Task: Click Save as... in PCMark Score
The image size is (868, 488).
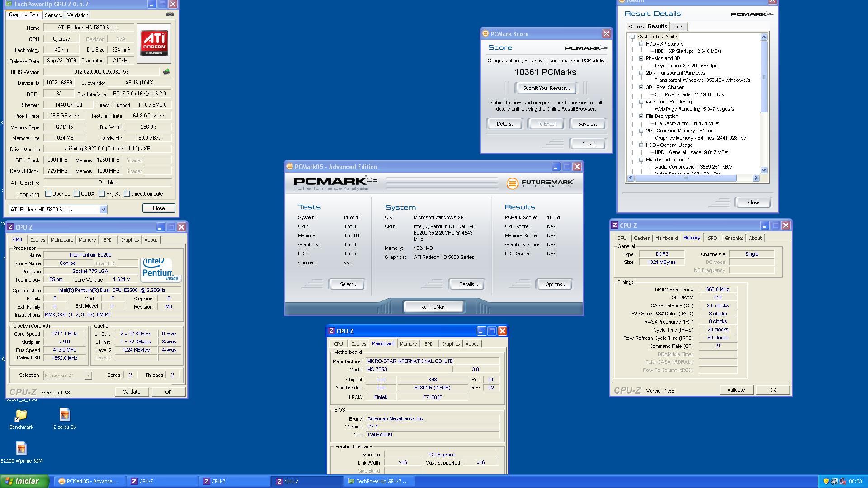Action: tap(589, 124)
